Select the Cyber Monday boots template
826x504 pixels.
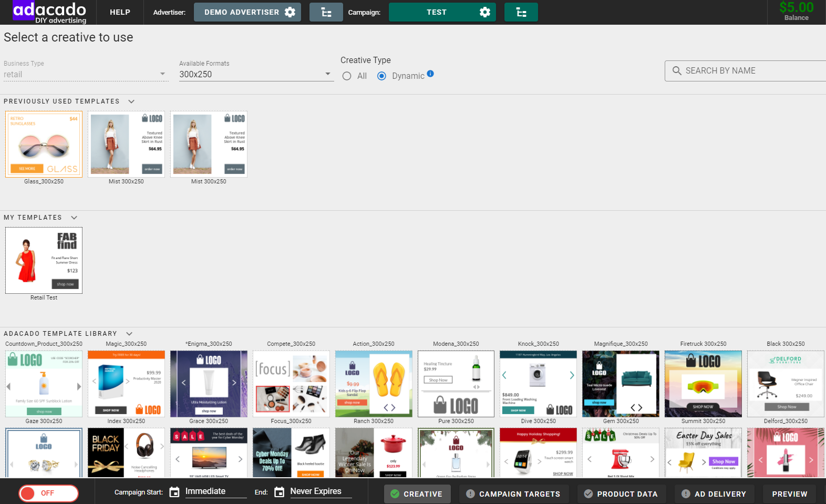pos(291,452)
